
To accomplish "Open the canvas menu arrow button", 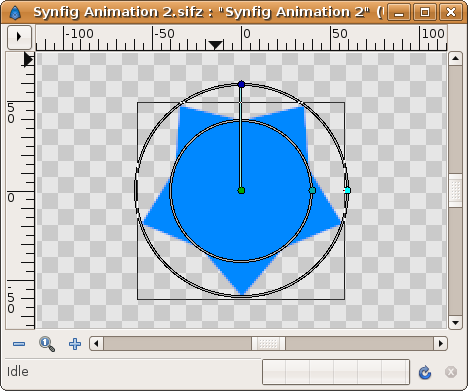I will click(x=19, y=37).
